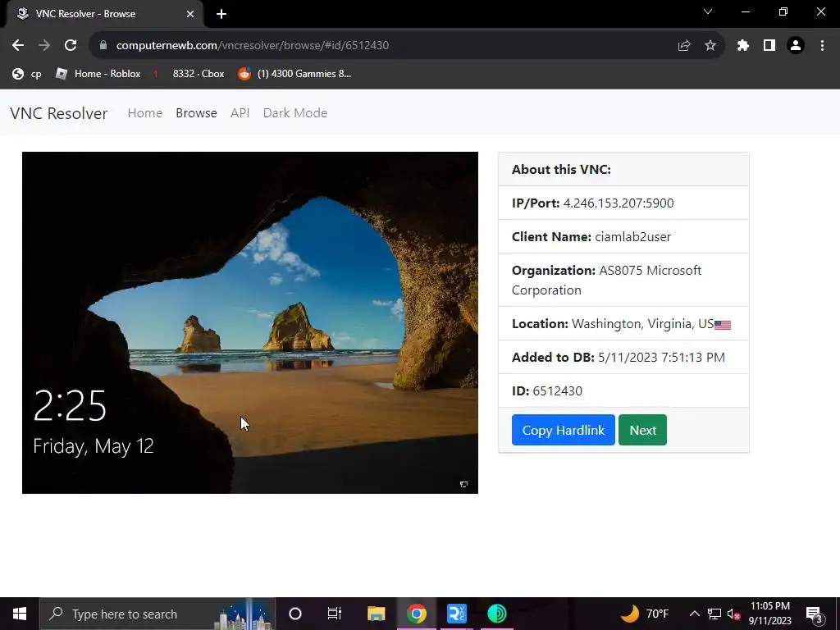840x630 pixels.
Task: Open a new browser tab
Action: tap(221, 14)
